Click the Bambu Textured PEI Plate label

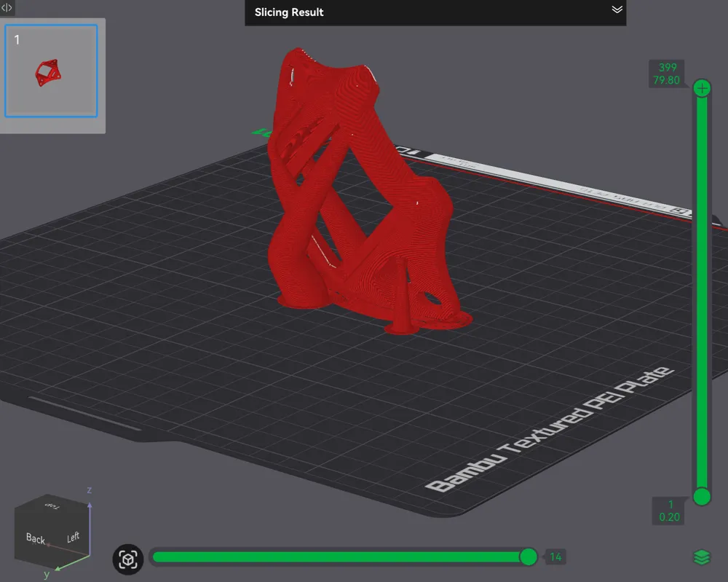click(x=549, y=429)
